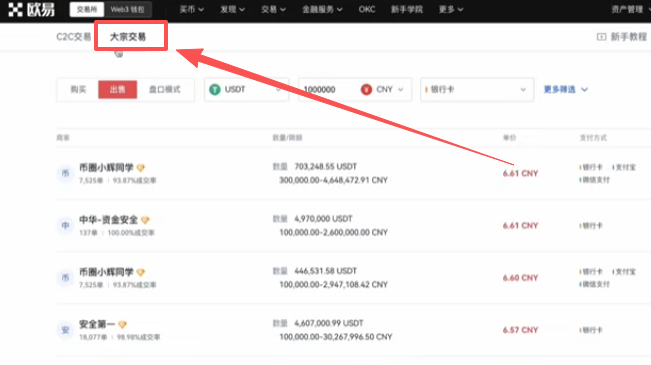Click the 446,531.58 USDT quantity
This screenshot has height=365, width=651.
(326, 271)
